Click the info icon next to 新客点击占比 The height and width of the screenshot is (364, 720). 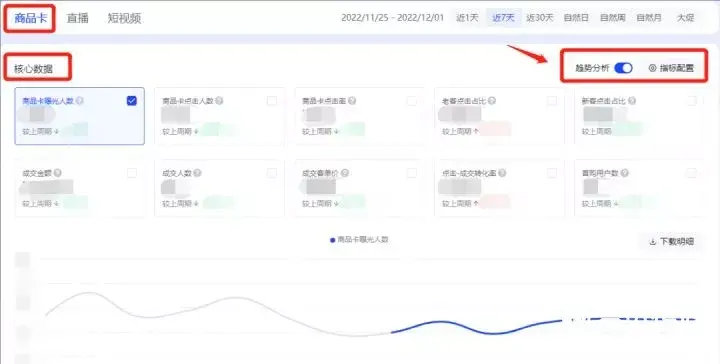[632, 101]
